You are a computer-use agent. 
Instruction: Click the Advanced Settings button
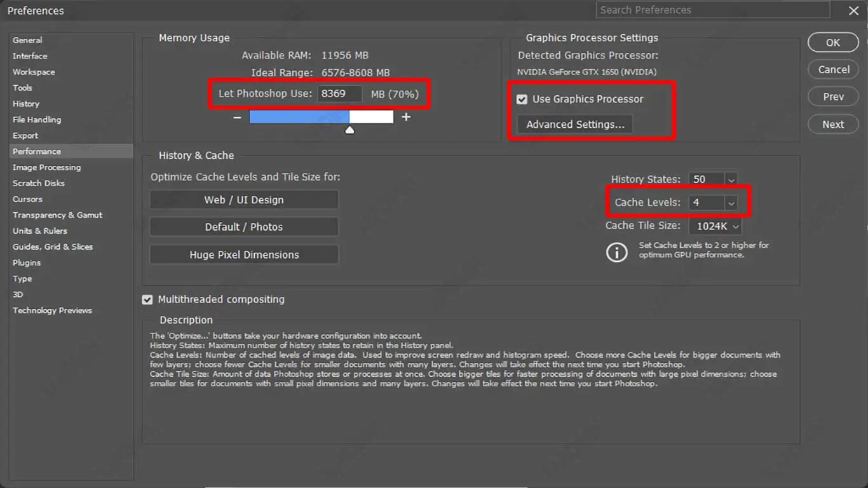[x=575, y=125]
